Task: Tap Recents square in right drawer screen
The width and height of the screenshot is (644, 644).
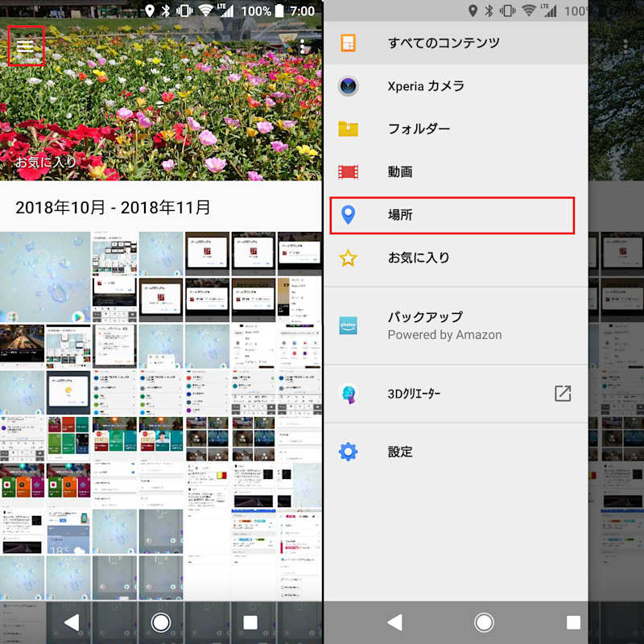Action: tap(573, 622)
